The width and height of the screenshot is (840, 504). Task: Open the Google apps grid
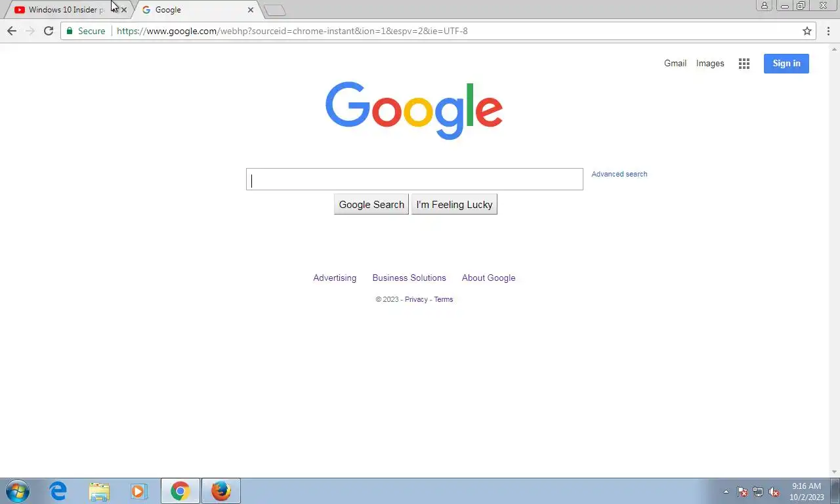[744, 64]
